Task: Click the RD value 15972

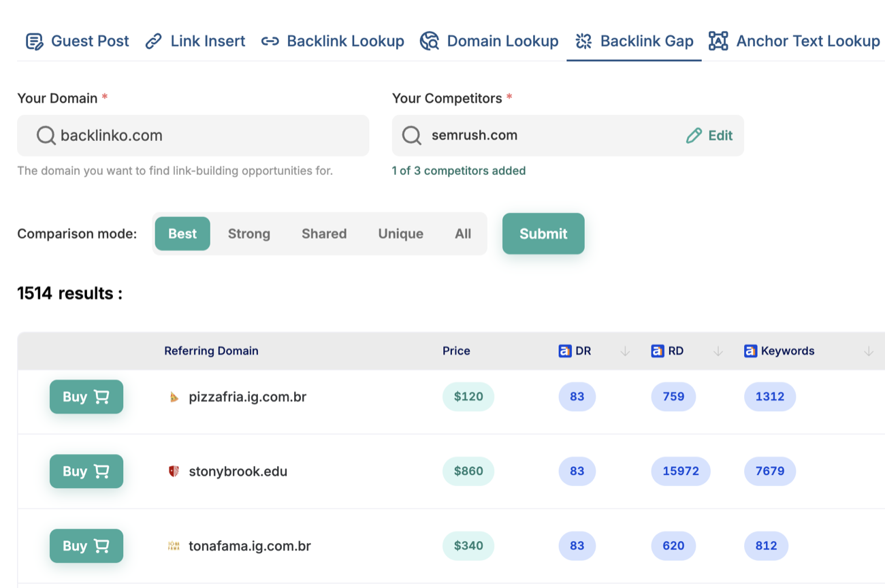Action: click(x=681, y=471)
